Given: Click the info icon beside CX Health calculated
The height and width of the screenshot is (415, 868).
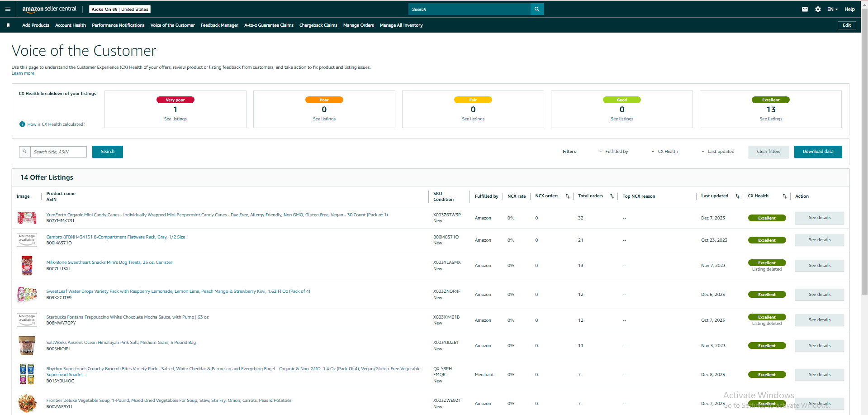Looking at the screenshot, I should (22, 124).
